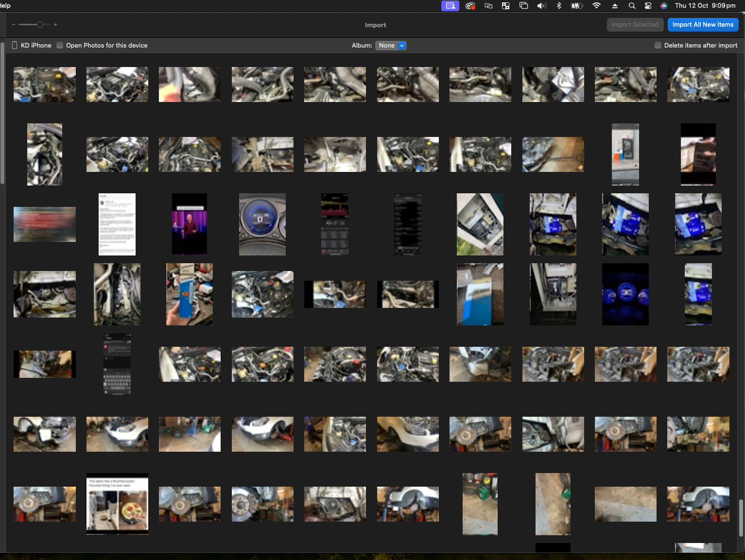Open Control Center icon
The width and height of the screenshot is (745, 560).
point(648,6)
